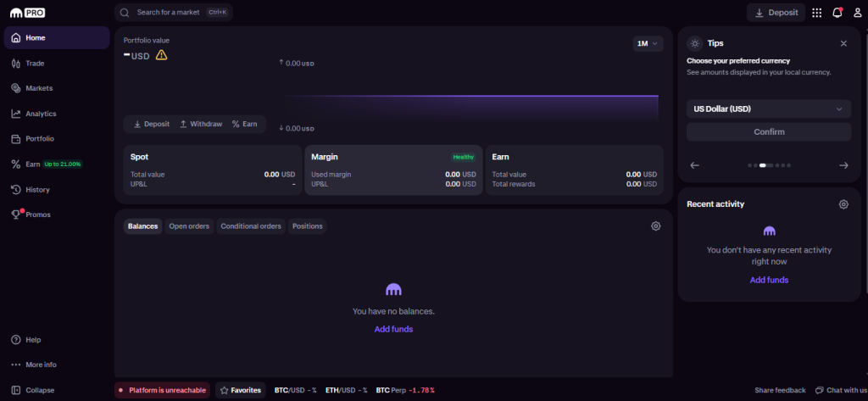The height and width of the screenshot is (401, 868).
Task: Open Recent activity settings gear
Action: [x=843, y=203]
